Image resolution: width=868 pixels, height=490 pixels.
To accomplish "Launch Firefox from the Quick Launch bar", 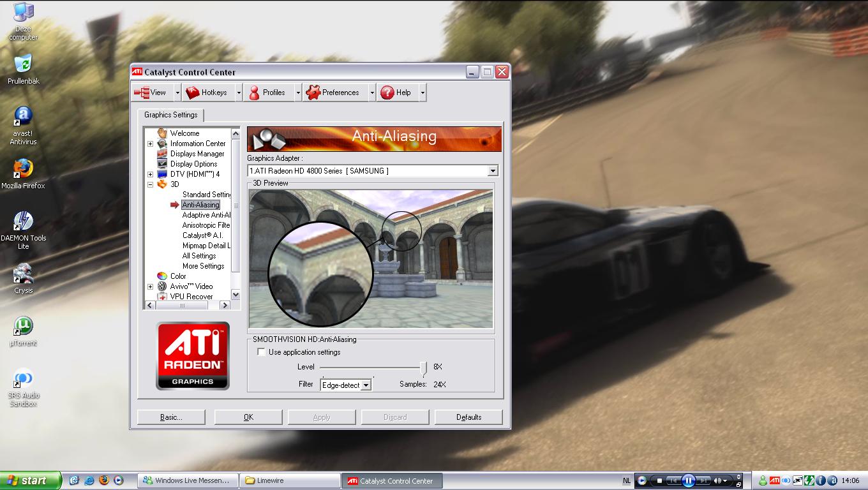I will (103, 480).
